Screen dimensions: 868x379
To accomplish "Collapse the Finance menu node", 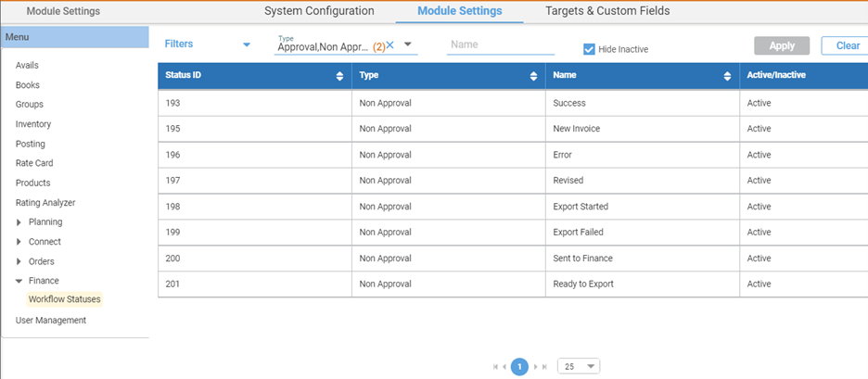I will [x=19, y=281].
